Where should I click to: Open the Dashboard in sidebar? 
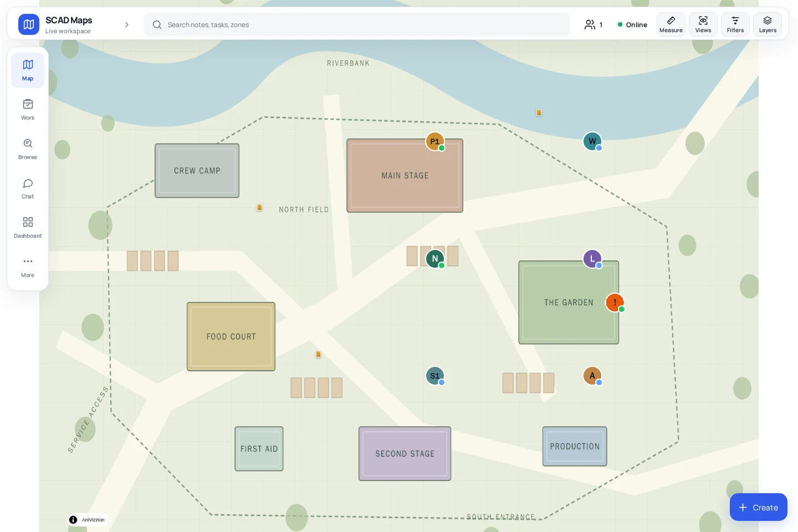(28, 228)
